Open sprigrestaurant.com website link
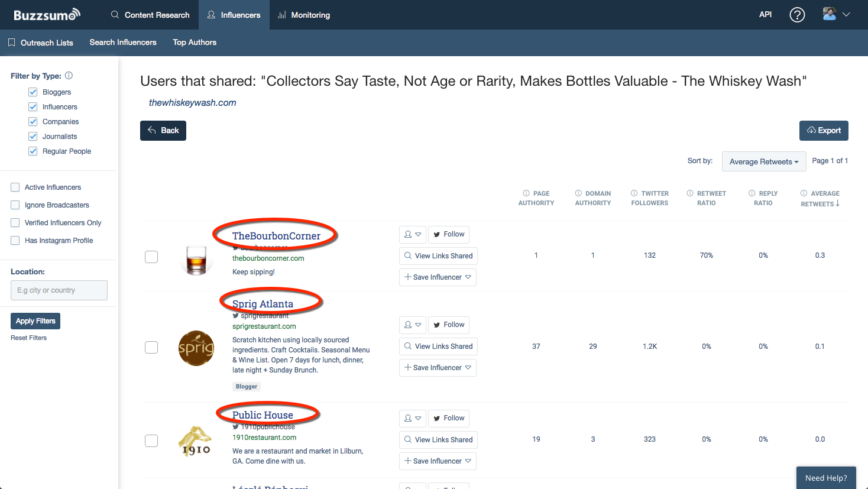 pyautogui.click(x=264, y=326)
